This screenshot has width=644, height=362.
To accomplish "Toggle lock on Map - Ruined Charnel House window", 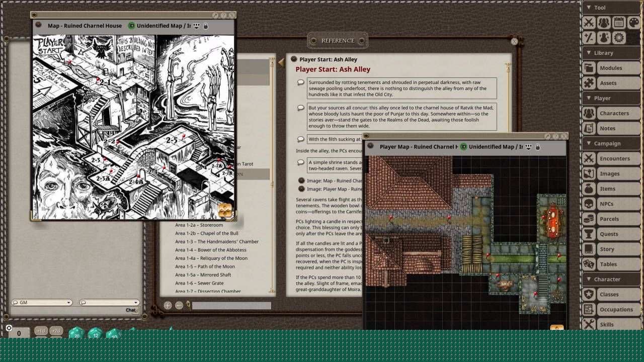I will point(206,26).
